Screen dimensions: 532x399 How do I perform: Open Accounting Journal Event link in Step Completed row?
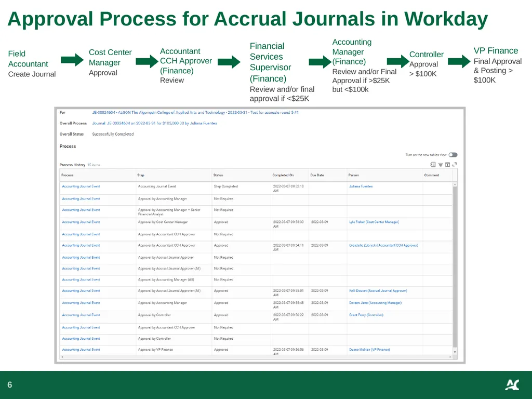[81, 187]
